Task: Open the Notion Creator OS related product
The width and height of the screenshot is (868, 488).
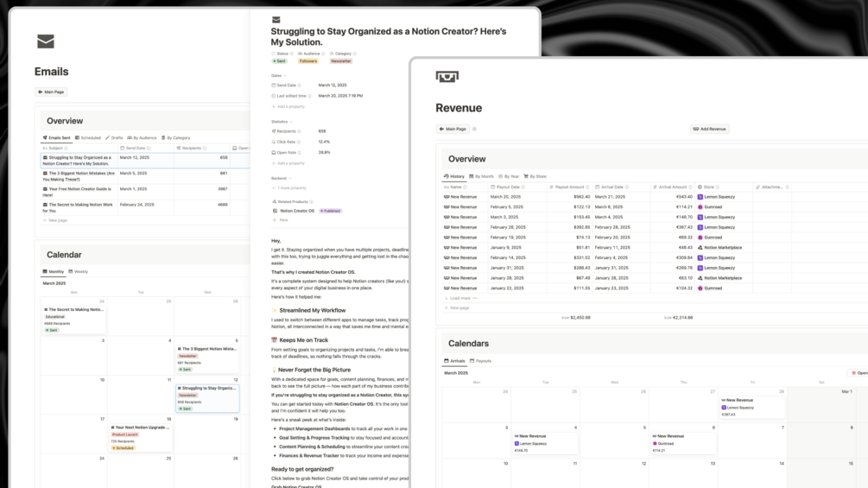Action: tap(297, 211)
